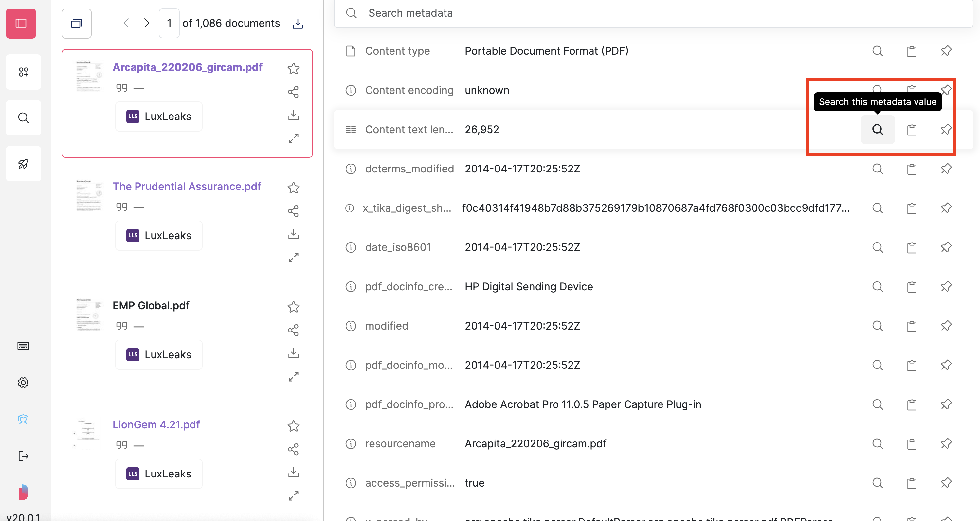Expand Arcapita_220206_gircam.pdf to full view
The image size is (980, 521).
293,138
